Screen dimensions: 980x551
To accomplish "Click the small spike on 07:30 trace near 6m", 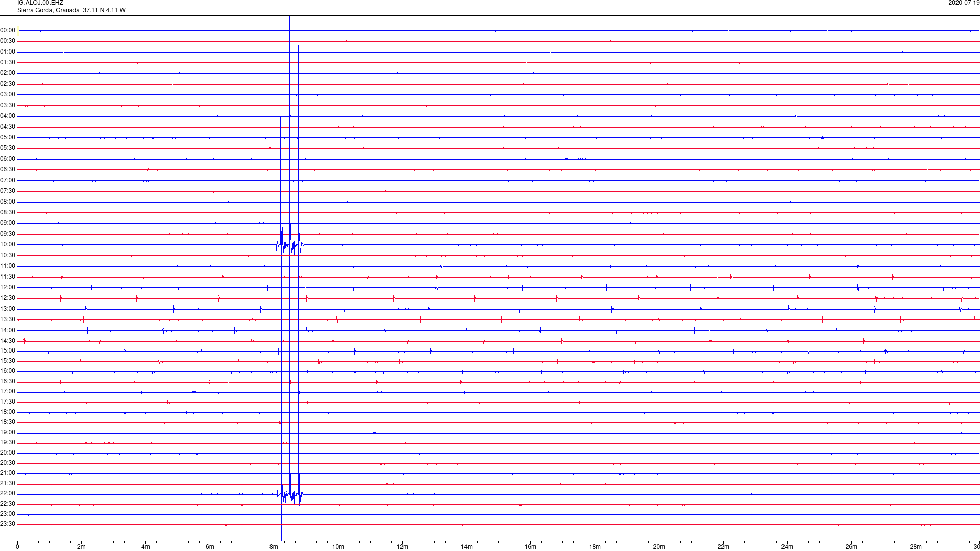I will pyautogui.click(x=214, y=191).
